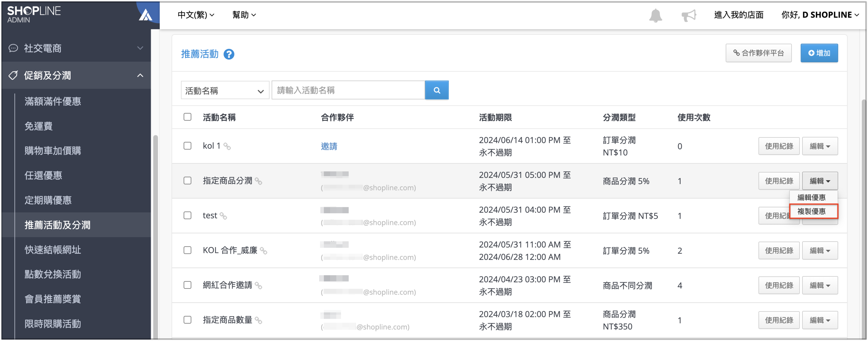This screenshot has width=868, height=341.
Task: Copy the link icon next to 指定商品分潤
Action: 258,181
